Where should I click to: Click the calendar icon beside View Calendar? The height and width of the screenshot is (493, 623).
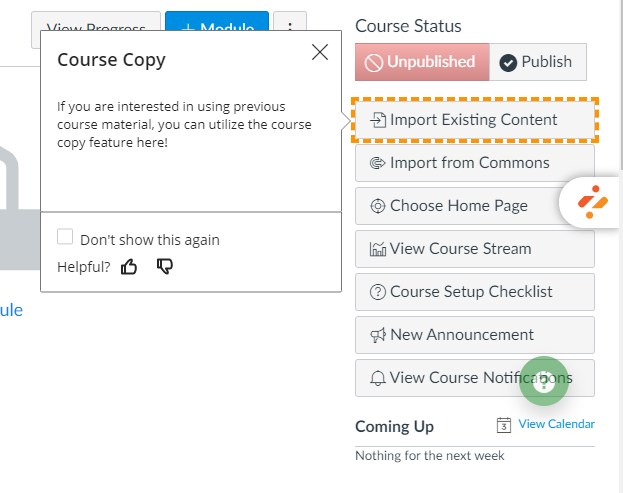tap(504, 425)
